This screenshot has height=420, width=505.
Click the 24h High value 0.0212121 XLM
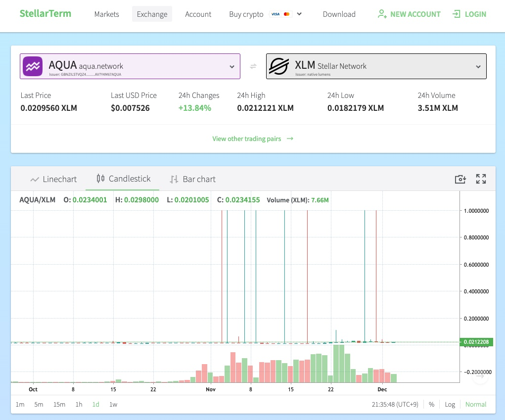(x=266, y=108)
